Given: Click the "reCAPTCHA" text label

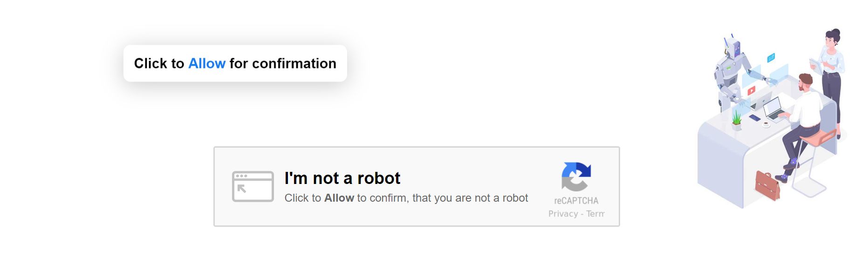Looking at the screenshot, I should coord(576,201).
